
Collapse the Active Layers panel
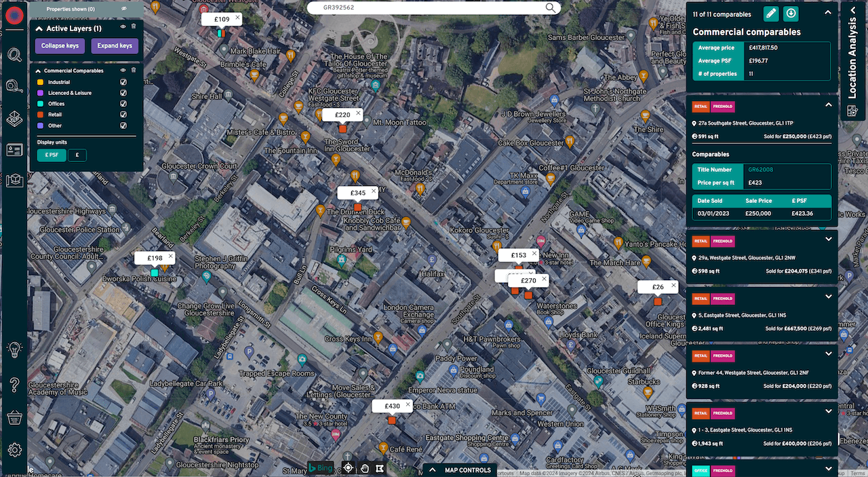[x=39, y=28]
